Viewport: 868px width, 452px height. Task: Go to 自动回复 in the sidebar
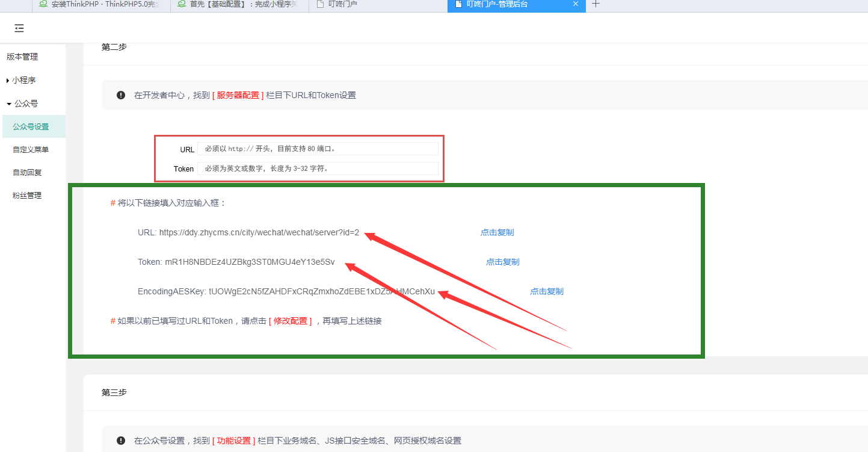[27, 172]
